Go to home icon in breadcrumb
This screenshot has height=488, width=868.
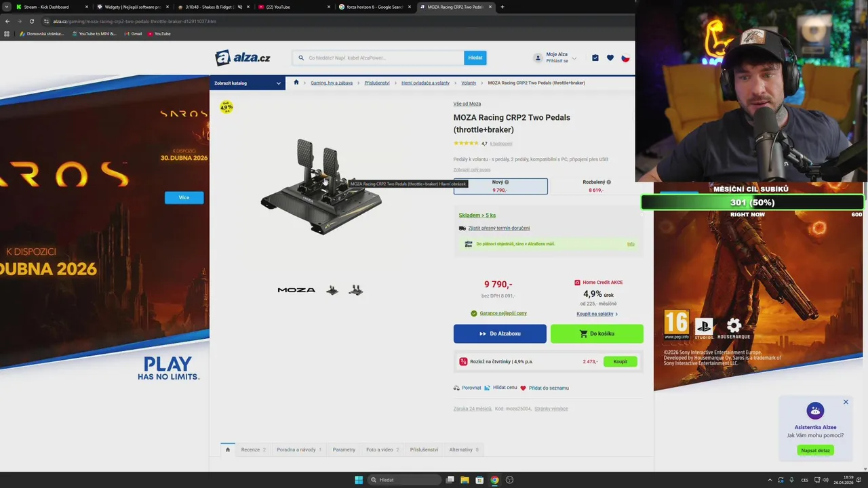tap(296, 83)
